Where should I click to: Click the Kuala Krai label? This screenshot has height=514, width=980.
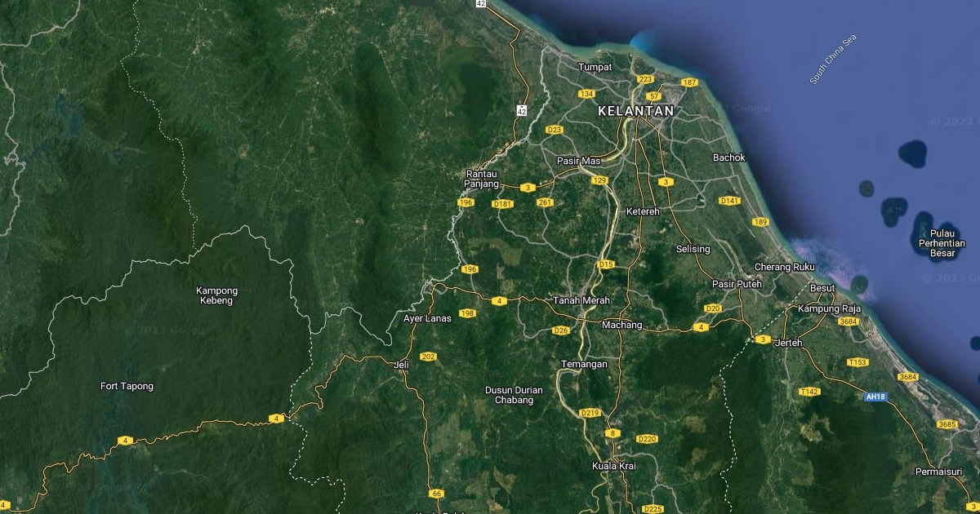(614, 466)
